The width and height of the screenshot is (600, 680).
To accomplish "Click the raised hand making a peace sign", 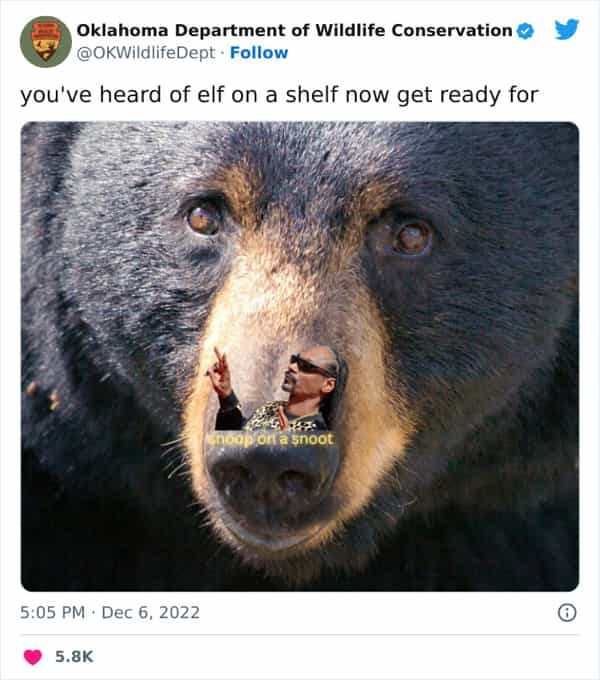I will [219, 371].
